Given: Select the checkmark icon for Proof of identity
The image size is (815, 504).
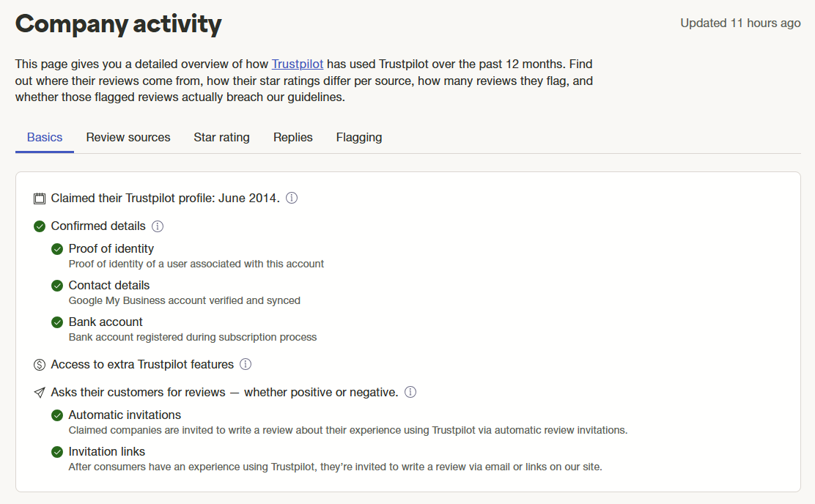Looking at the screenshot, I should tap(57, 249).
